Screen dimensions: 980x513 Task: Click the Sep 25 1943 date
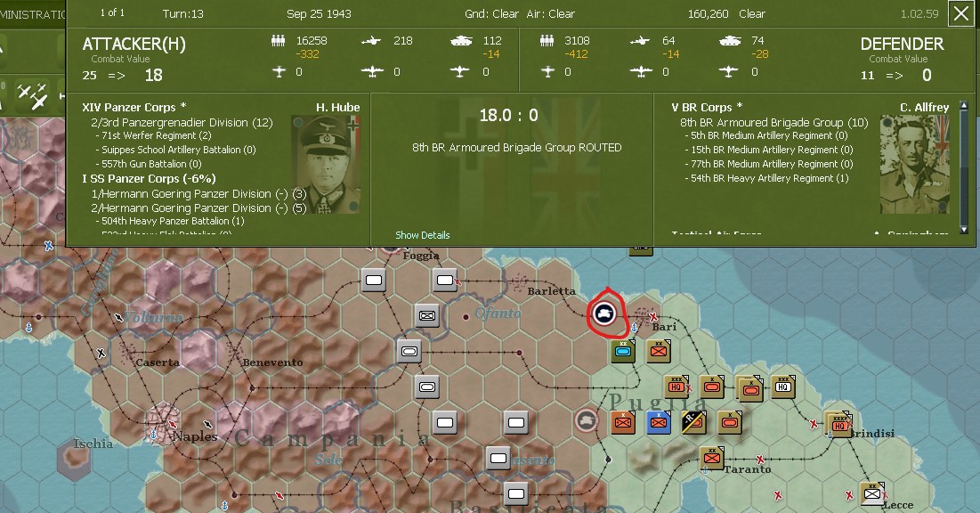(x=319, y=13)
